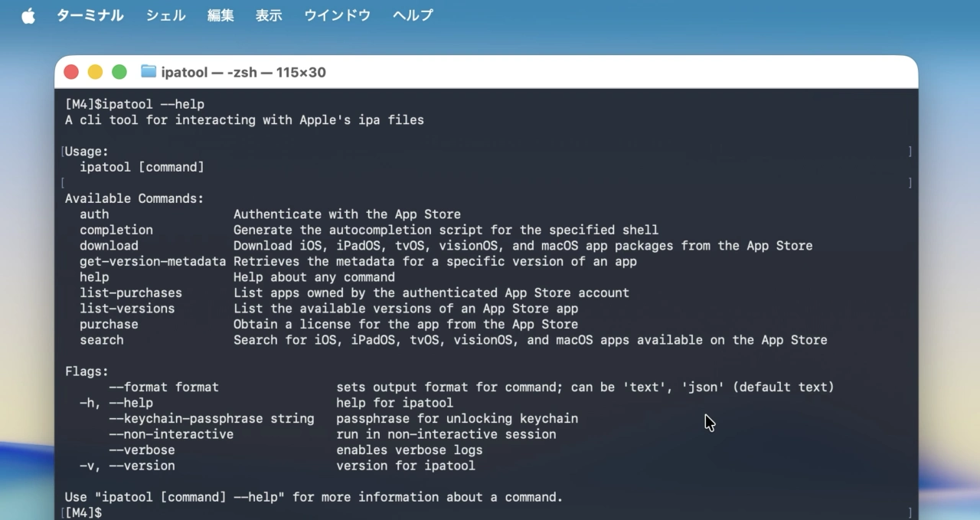Image resolution: width=980 pixels, height=520 pixels.
Task: Open the ヘルプ menu
Action: click(413, 15)
